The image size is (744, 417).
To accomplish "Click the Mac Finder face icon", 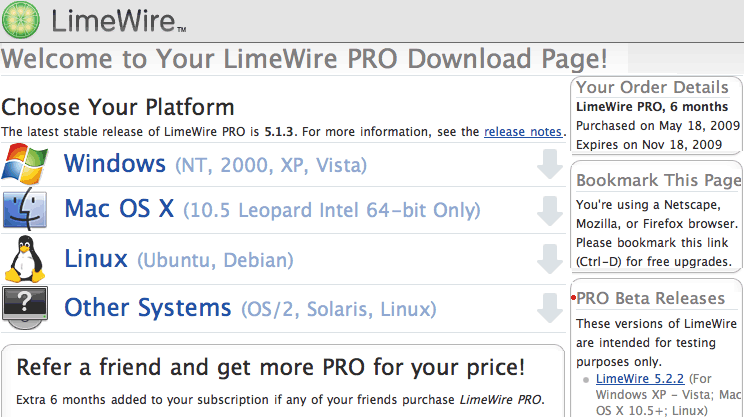I will [x=25, y=209].
